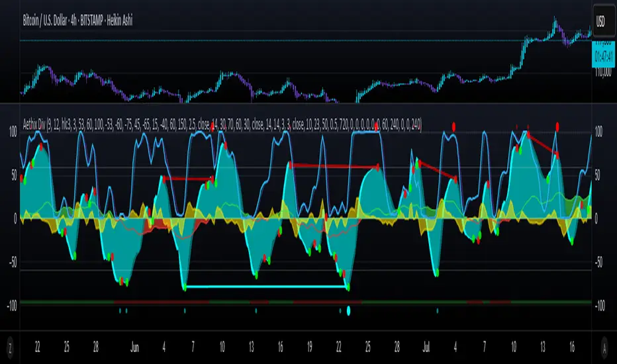
Task: Select the Bitcoin / U.S. Dollar chart title
Action: 77,21
